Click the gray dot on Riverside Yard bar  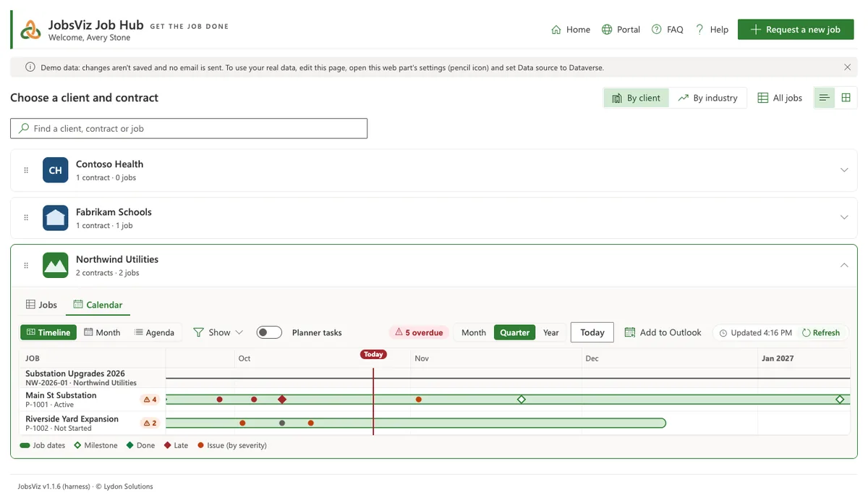click(x=282, y=423)
